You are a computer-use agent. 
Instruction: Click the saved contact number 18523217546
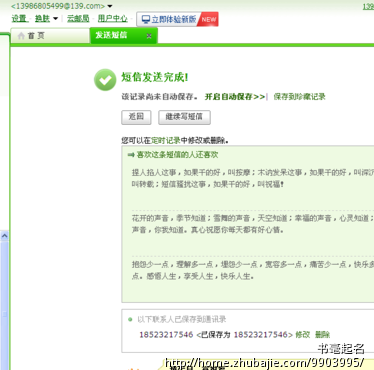point(166,334)
